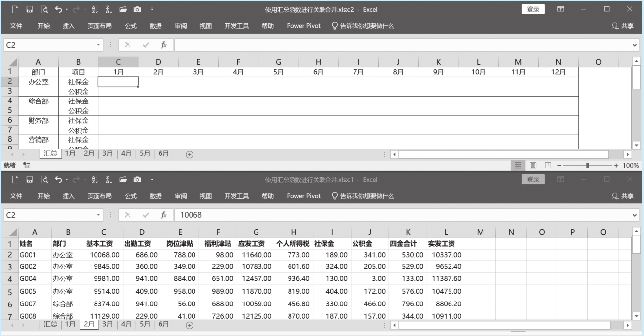Click New document icon in bottom window toolbar

[15, 180]
